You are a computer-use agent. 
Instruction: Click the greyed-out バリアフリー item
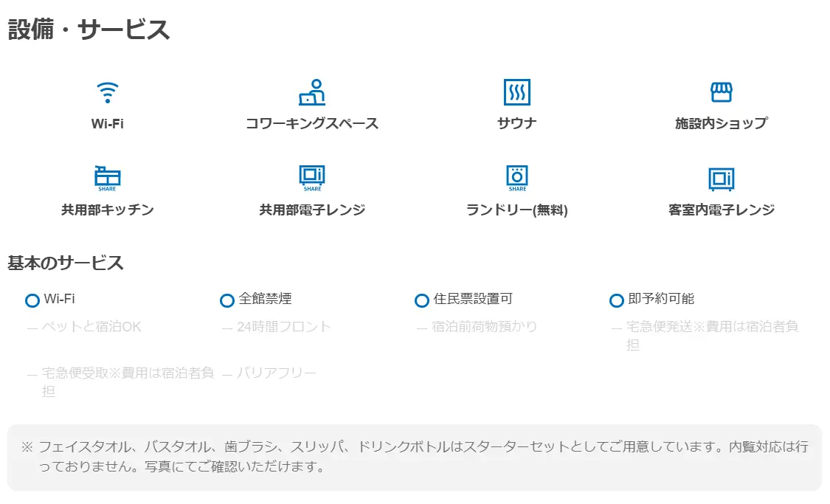276,373
